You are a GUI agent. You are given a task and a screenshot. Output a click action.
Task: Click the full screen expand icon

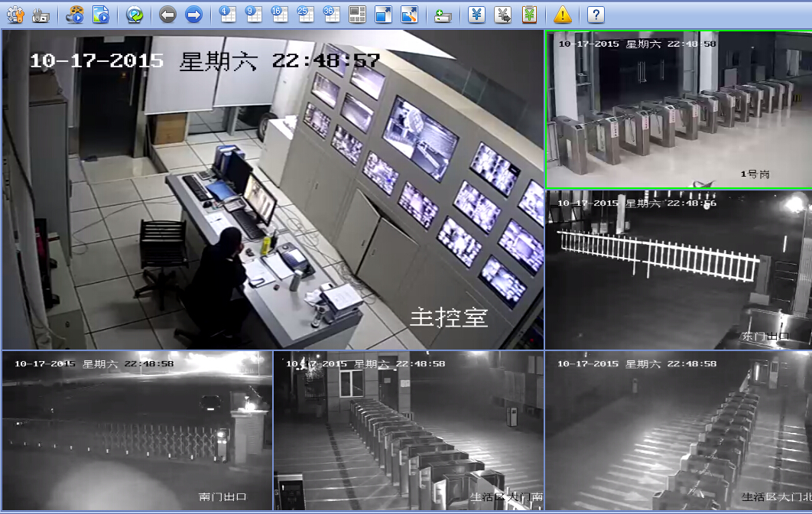[383, 14]
